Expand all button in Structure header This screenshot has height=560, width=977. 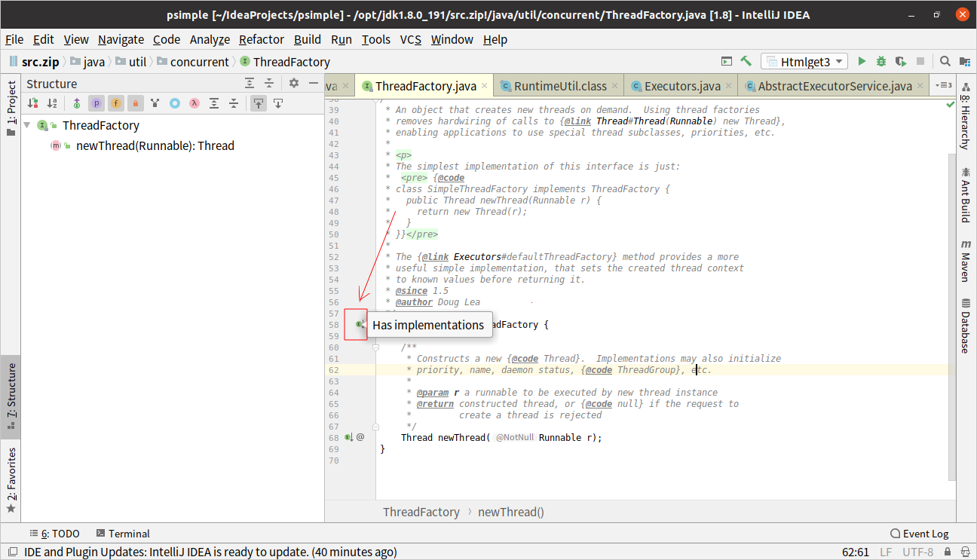click(250, 84)
